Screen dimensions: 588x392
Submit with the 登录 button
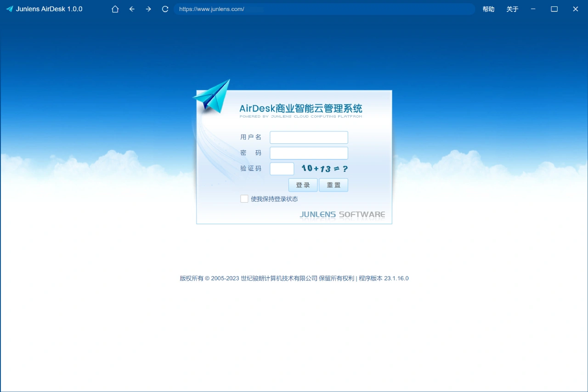303,185
